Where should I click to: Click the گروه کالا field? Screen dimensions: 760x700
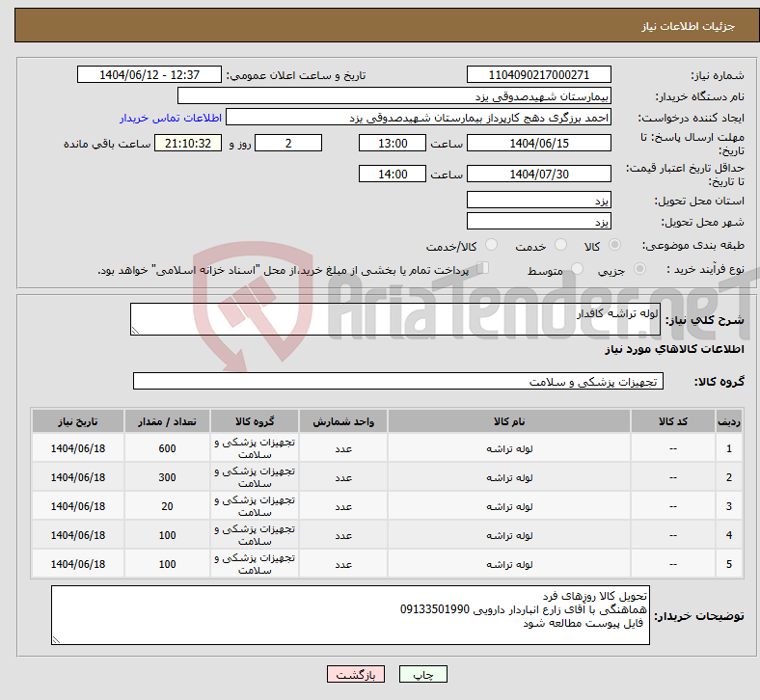coord(395,382)
